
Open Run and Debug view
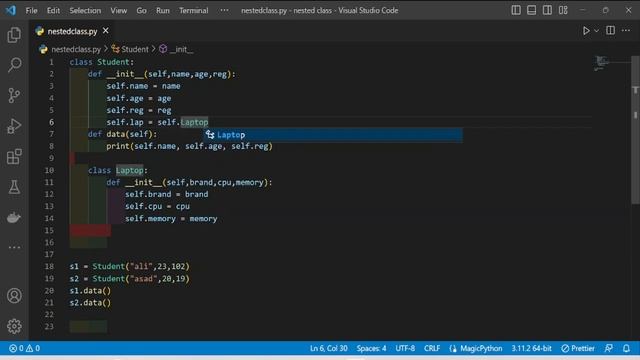click(x=14, y=126)
